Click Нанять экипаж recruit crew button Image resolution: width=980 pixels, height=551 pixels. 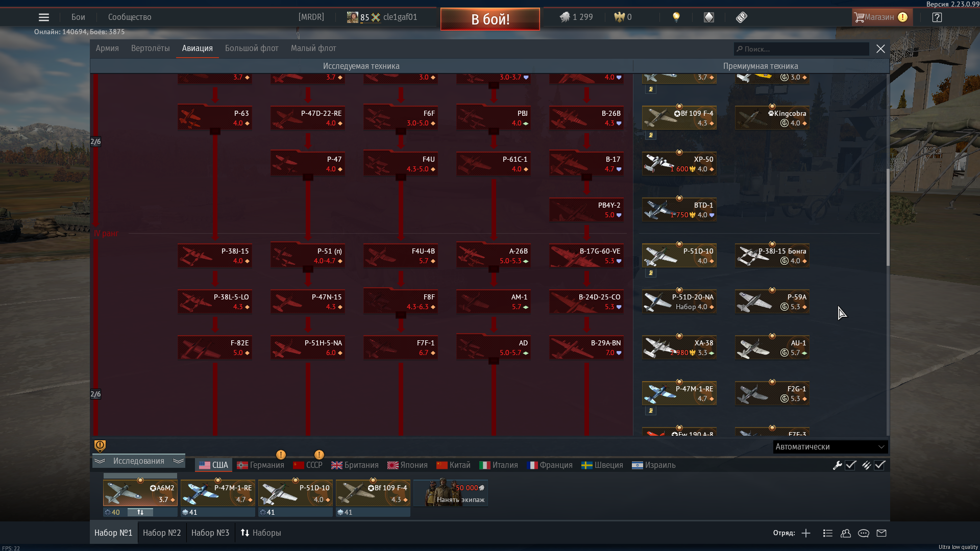tap(451, 493)
